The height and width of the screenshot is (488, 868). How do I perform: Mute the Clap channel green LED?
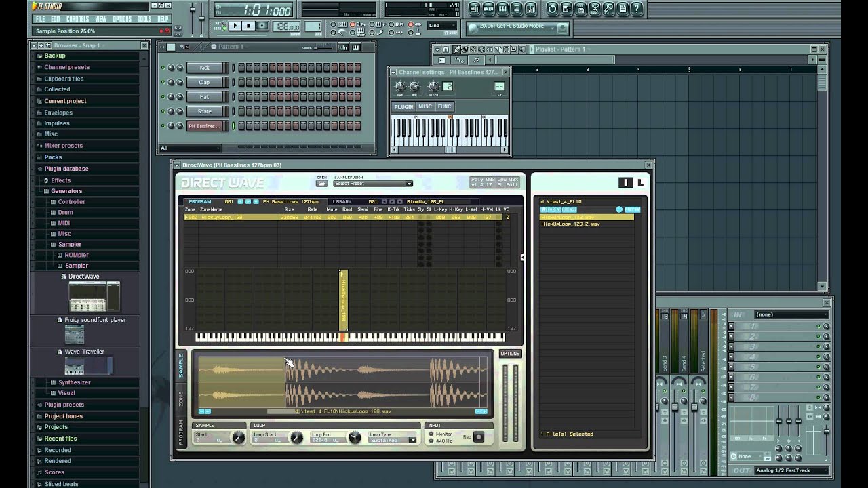(x=163, y=82)
